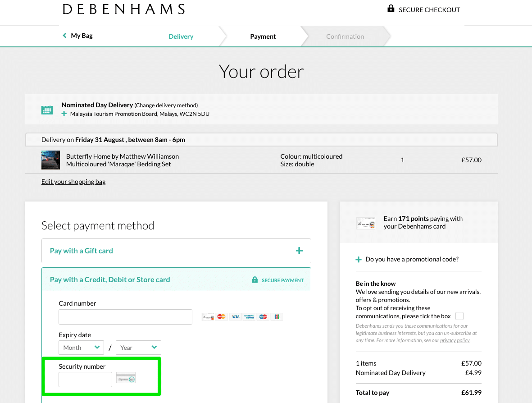
Task: Open the expiry Month dropdown
Action: click(x=82, y=348)
